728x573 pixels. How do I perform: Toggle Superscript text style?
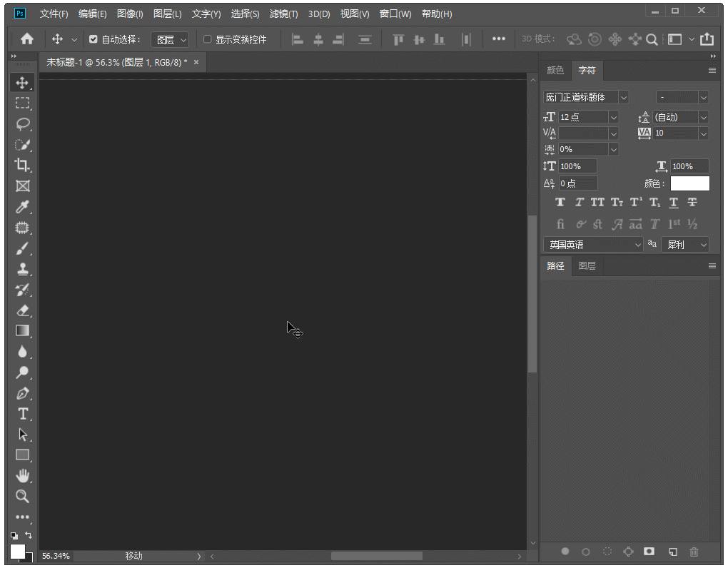click(636, 202)
